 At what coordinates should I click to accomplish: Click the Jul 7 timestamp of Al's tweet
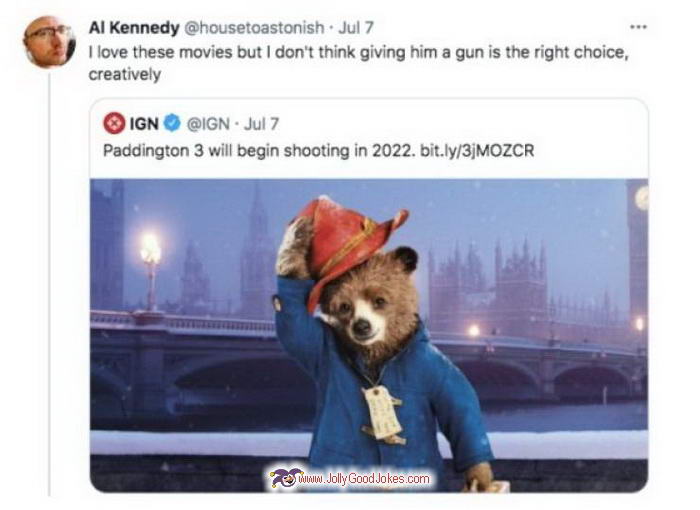[x=355, y=28]
